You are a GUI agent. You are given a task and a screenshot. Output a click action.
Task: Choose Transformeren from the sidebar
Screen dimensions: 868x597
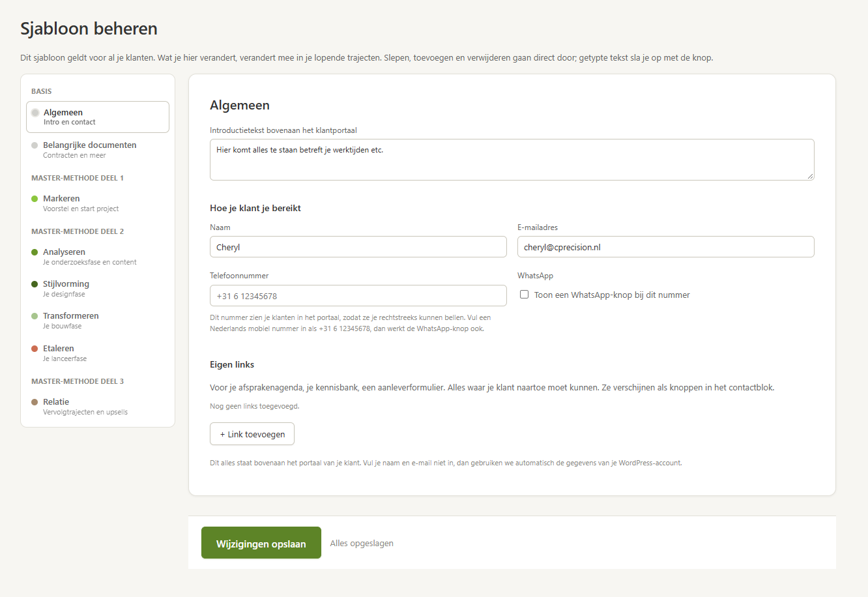coord(98,321)
